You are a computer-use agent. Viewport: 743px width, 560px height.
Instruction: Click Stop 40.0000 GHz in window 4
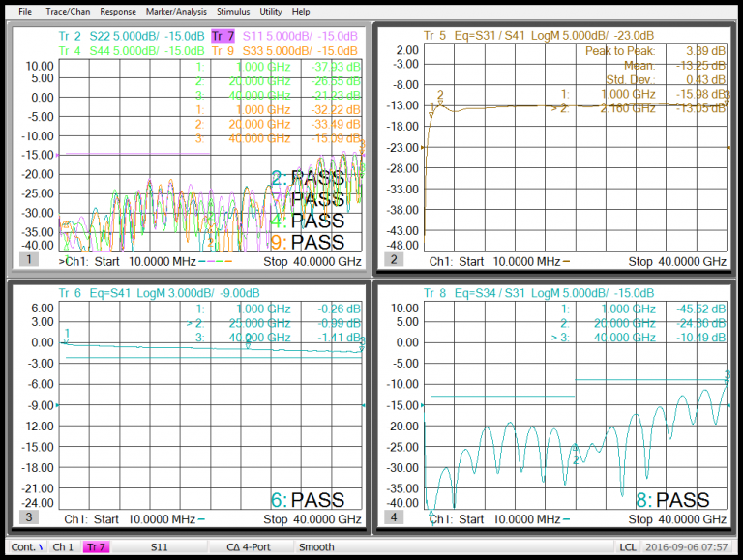click(677, 519)
